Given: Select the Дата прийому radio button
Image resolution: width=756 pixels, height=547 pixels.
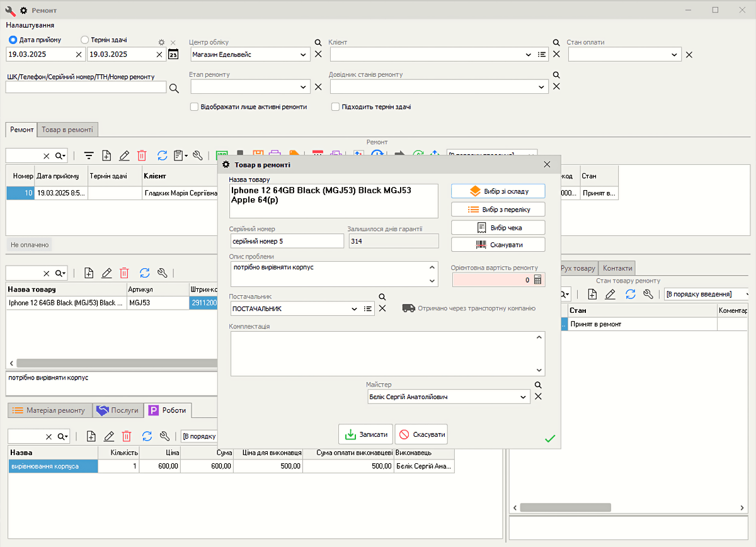Looking at the screenshot, I should tap(13, 40).
